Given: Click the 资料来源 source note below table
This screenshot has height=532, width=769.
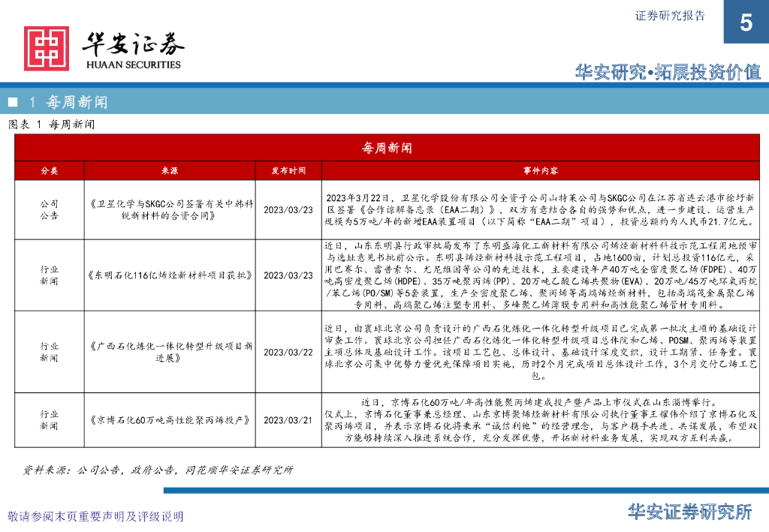Looking at the screenshot, I should 158,470.
